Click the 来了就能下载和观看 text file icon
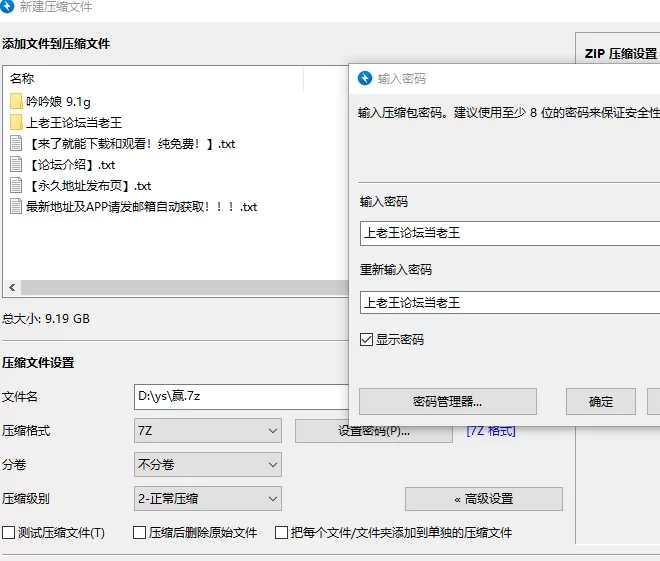This screenshot has width=660, height=561. coord(16,143)
